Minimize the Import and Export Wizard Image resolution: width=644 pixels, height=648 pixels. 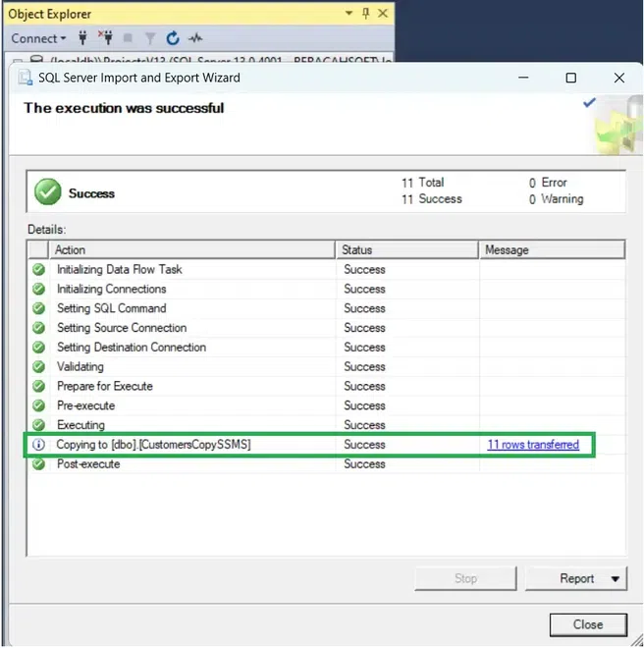(523, 78)
